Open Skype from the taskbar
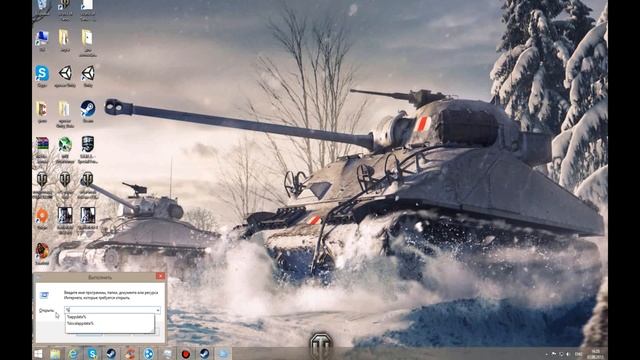 (x=92, y=353)
